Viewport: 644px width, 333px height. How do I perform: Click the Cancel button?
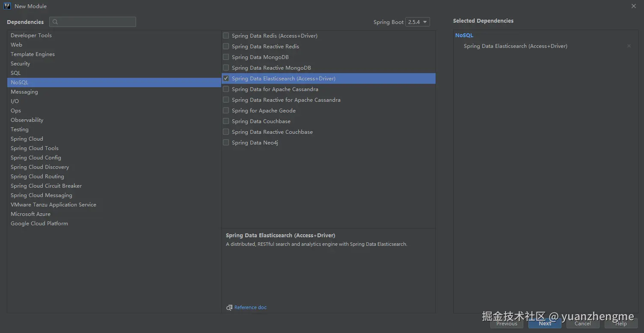[x=583, y=324]
